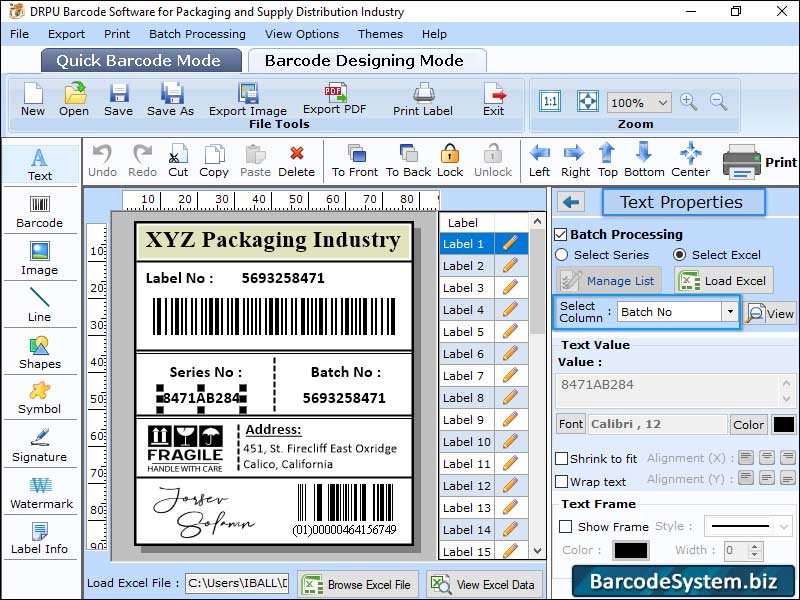
Task: Create a new label with New icon
Action: (33, 99)
